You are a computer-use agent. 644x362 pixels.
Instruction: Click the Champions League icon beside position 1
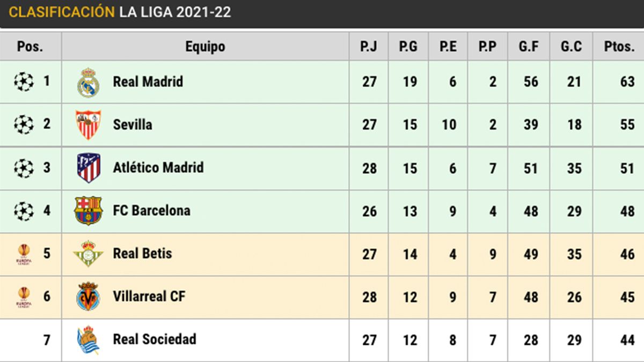tap(24, 82)
